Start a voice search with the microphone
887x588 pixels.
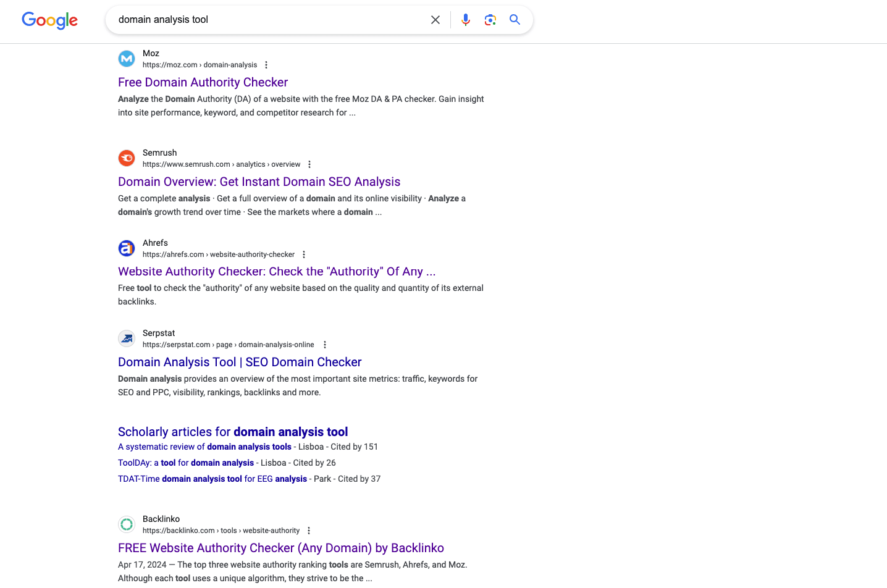(x=465, y=19)
